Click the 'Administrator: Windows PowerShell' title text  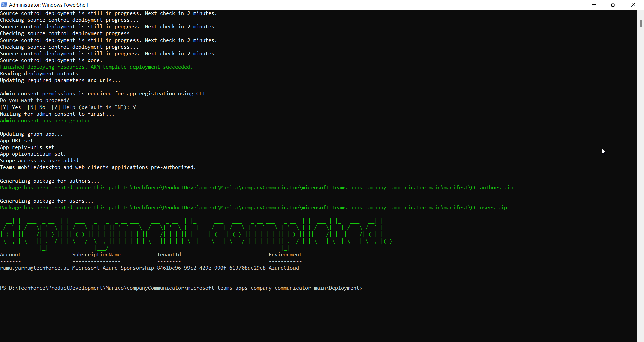[x=48, y=5]
